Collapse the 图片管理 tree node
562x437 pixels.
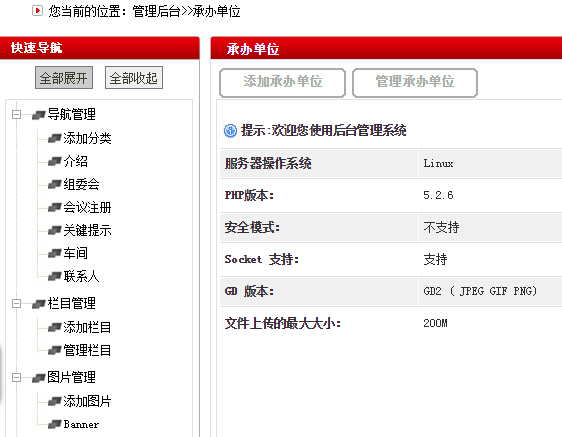tap(16, 377)
